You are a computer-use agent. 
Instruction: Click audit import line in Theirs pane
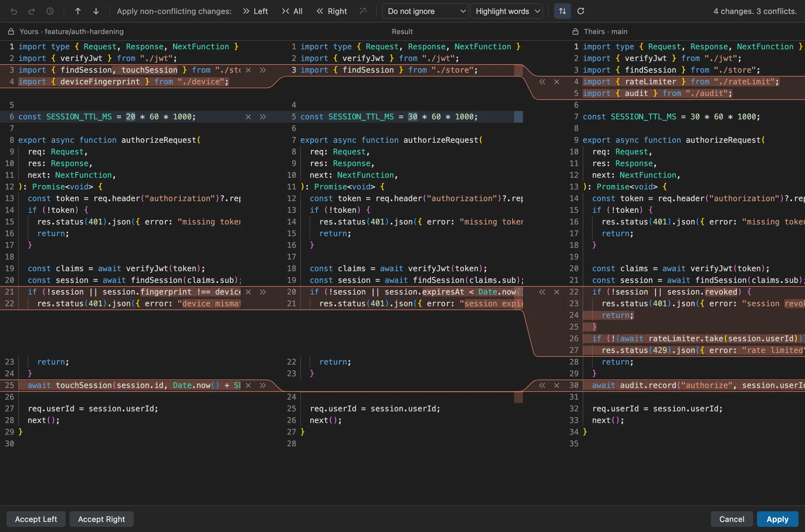(657, 93)
